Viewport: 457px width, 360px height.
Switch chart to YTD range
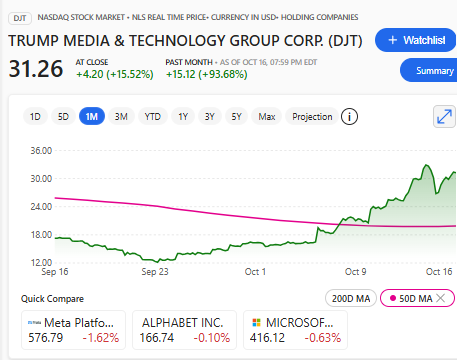[153, 117]
